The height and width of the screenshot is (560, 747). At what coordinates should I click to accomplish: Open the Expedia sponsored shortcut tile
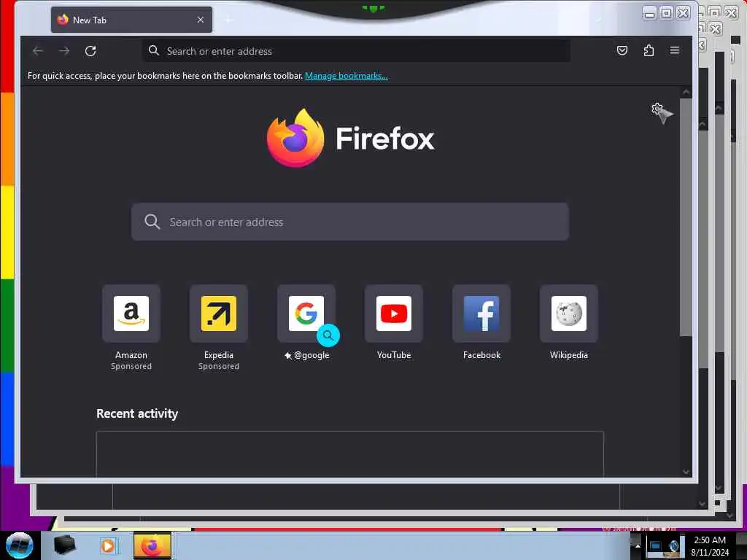(219, 314)
